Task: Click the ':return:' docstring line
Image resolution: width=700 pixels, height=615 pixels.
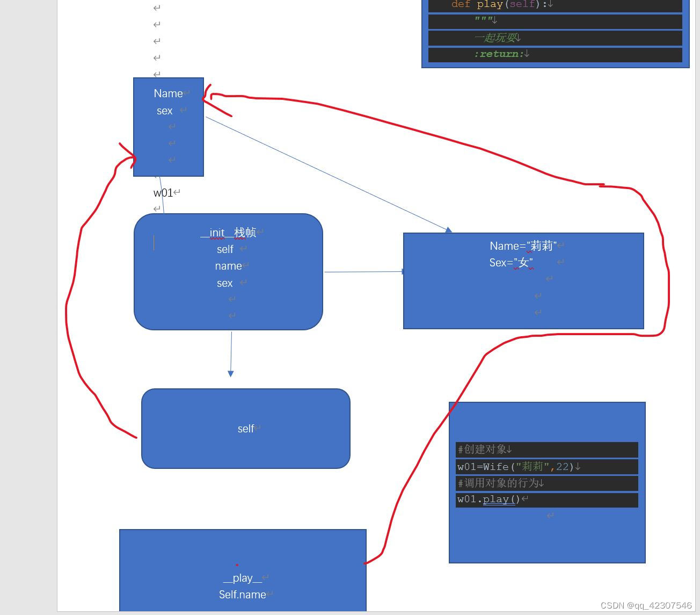Action: point(555,54)
